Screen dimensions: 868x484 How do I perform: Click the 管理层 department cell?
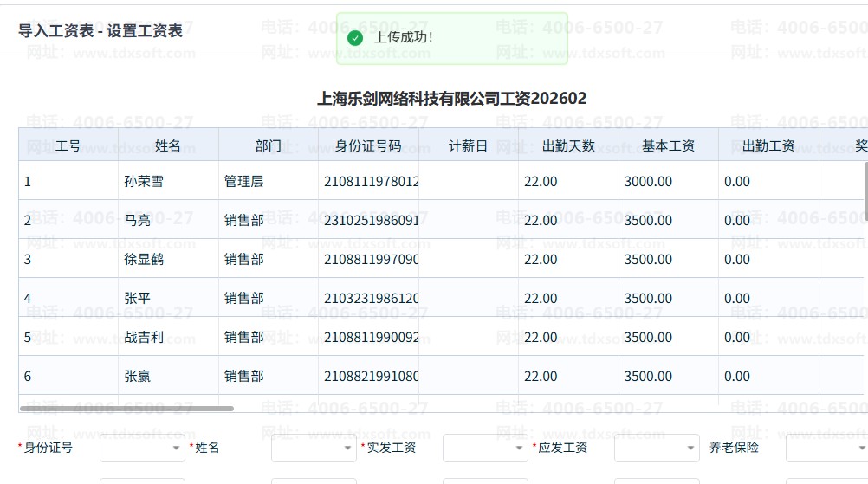point(243,182)
